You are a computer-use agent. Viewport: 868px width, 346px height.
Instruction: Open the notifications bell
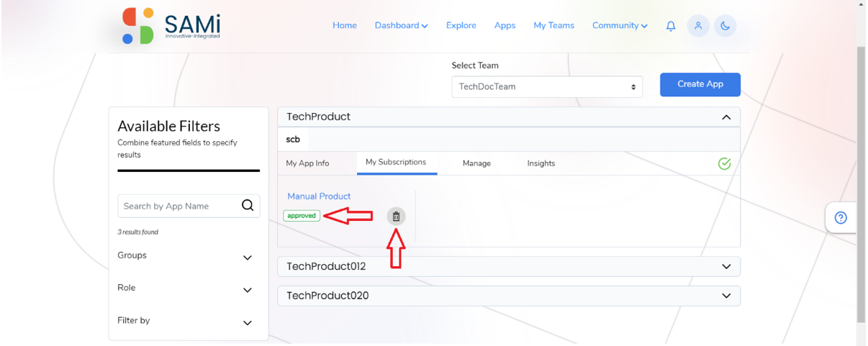click(671, 26)
